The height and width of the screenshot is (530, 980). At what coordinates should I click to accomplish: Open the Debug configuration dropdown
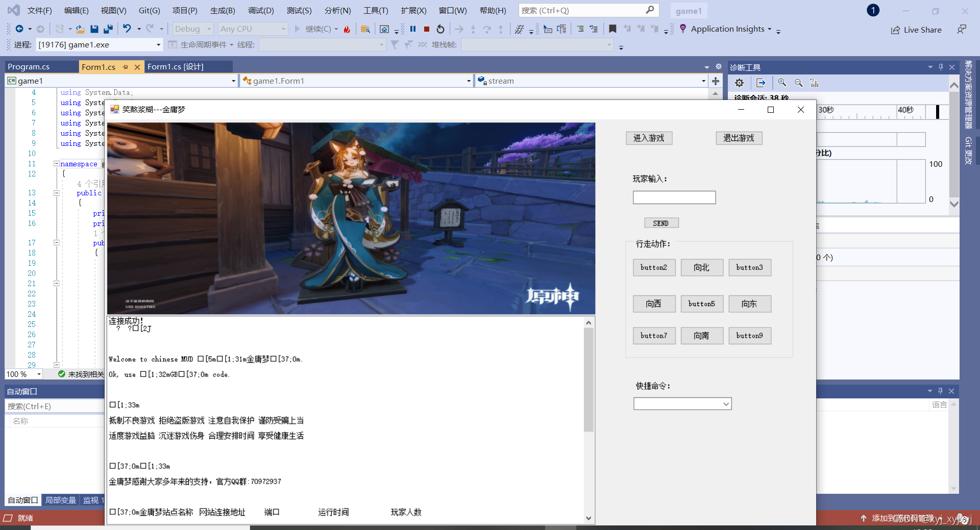point(192,29)
